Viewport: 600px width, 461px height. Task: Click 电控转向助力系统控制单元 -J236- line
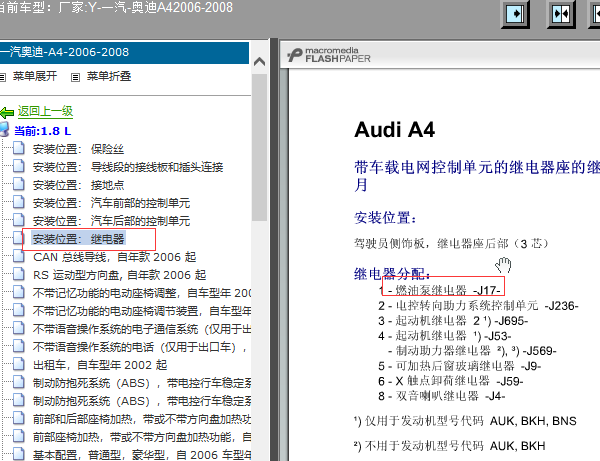click(x=478, y=306)
